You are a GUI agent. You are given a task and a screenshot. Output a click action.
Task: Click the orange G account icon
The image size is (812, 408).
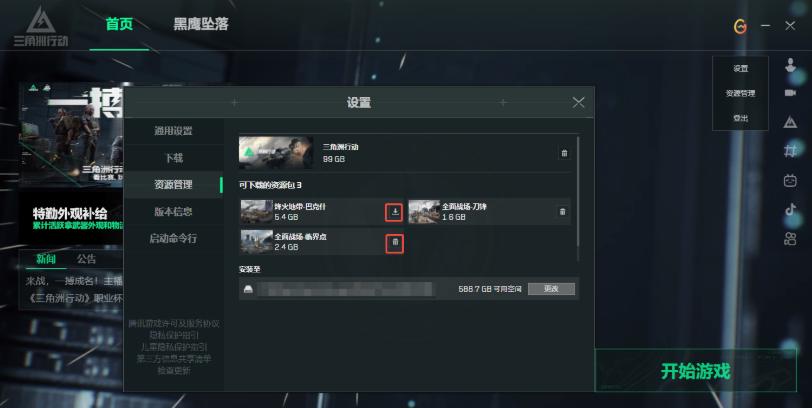[741, 26]
